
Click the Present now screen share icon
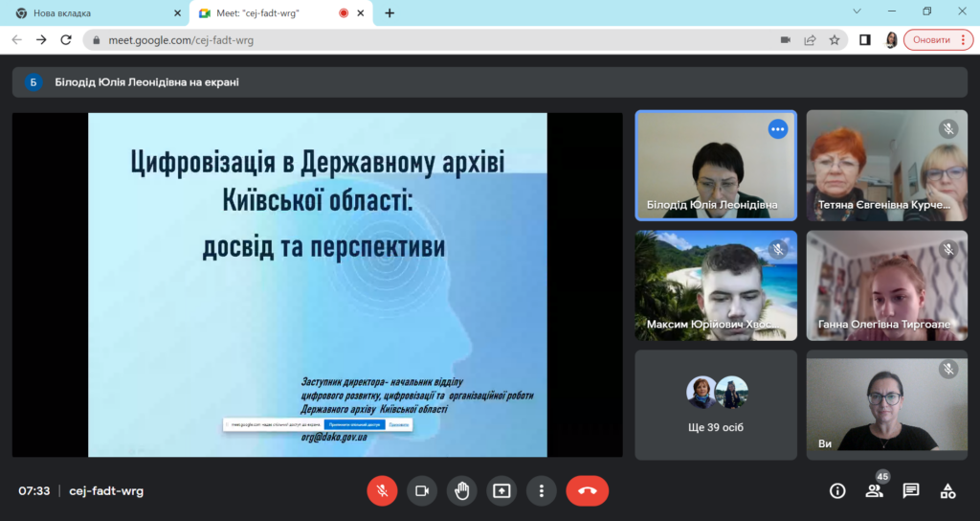tap(501, 490)
